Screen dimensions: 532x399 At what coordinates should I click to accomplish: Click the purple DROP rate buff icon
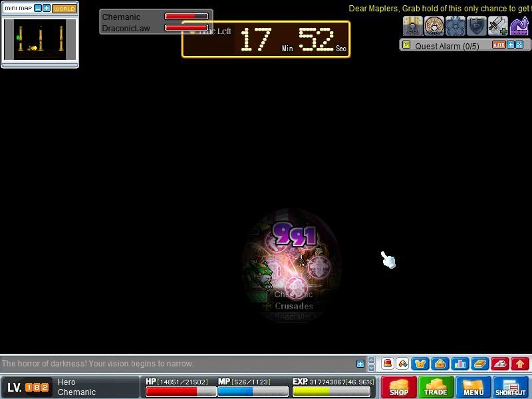pyautogui.click(x=519, y=26)
